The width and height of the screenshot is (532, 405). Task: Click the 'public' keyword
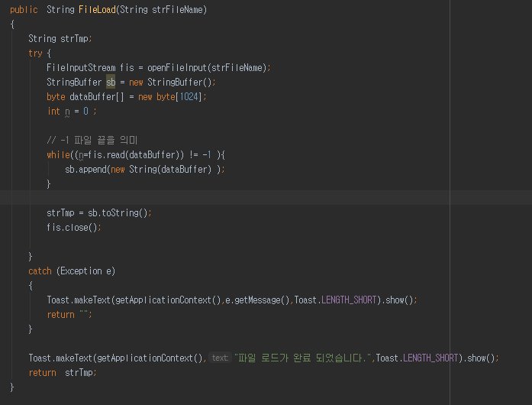tap(24, 9)
